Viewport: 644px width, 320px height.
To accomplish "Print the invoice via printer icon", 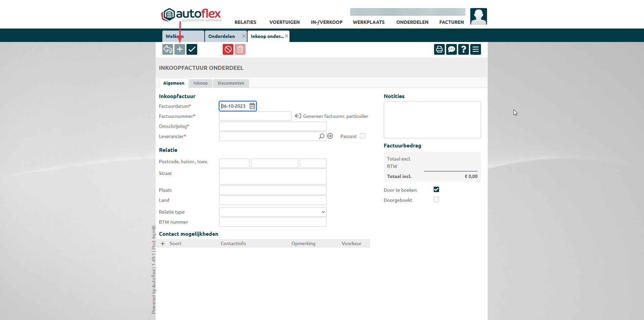I will [439, 49].
